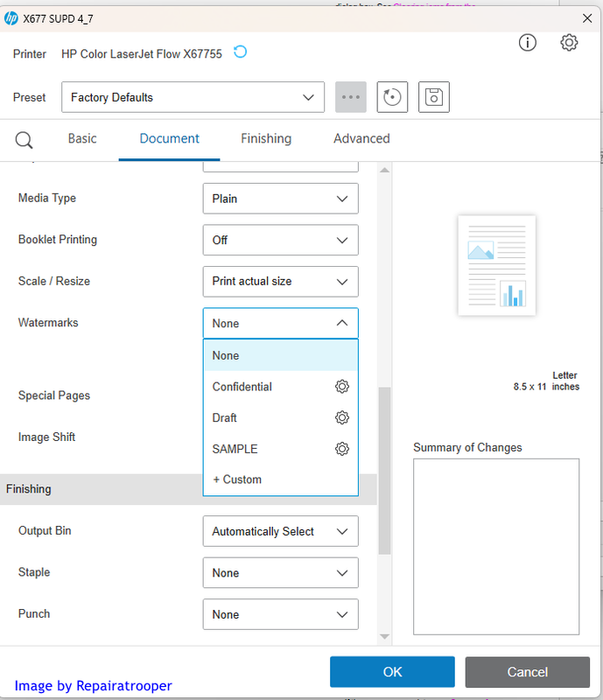Click the Summary of Changes box
The width and height of the screenshot is (603, 700).
point(496,546)
